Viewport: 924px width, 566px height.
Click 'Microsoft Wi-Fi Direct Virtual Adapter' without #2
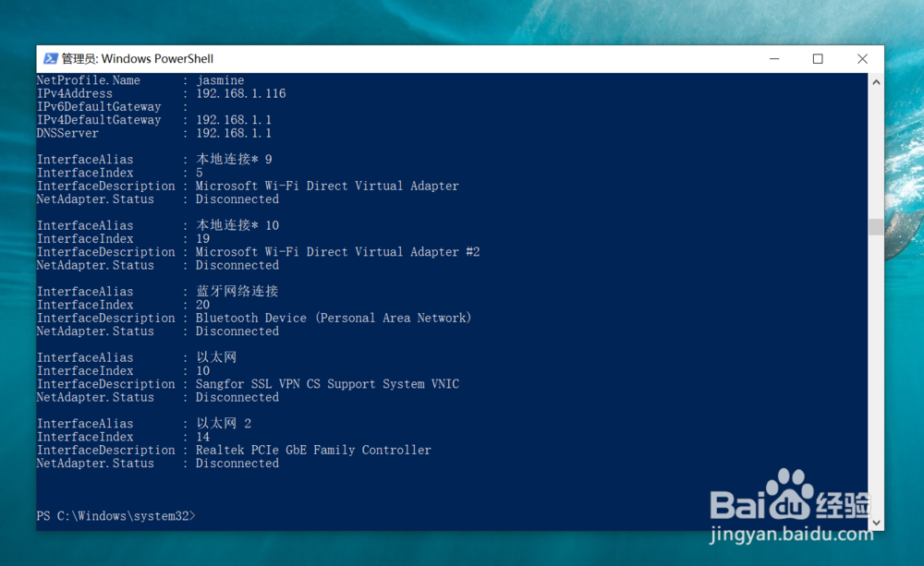[327, 187]
